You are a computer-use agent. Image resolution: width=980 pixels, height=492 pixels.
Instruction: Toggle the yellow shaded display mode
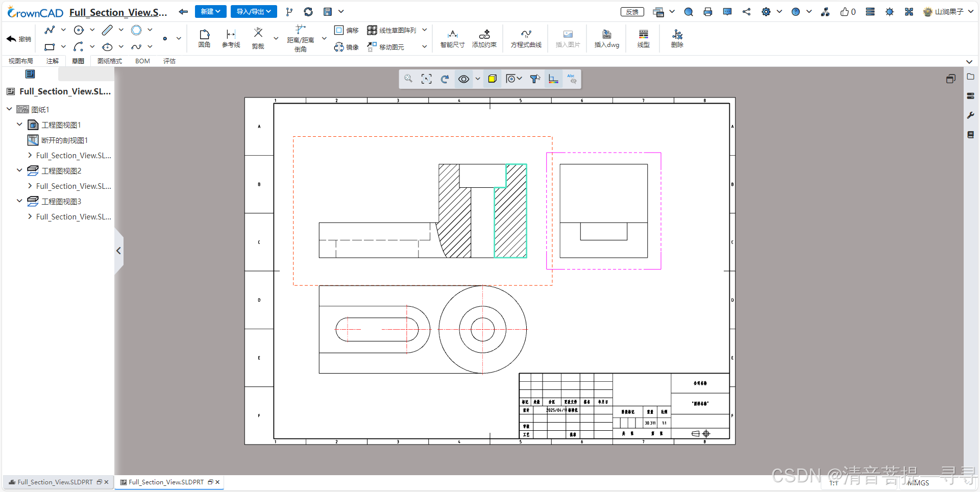tap(492, 79)
